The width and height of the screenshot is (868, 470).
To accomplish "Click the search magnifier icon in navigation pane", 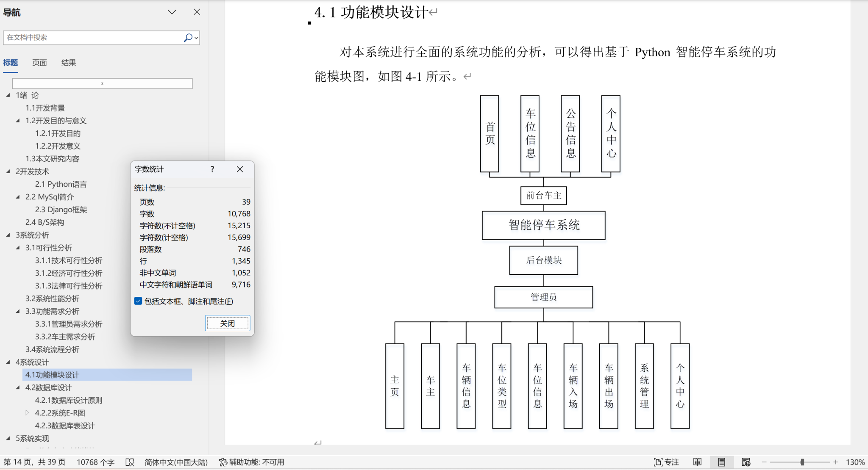I will click(x=187, y=38).
